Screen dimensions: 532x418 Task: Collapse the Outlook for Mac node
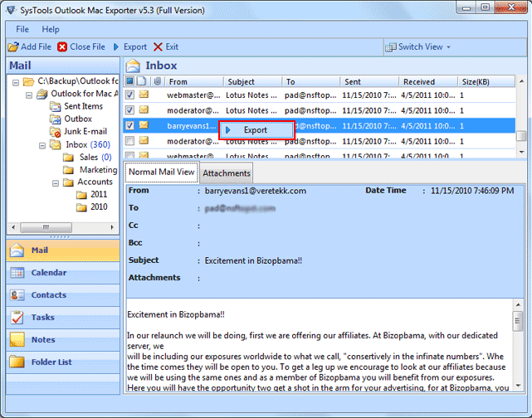point(29,95)
